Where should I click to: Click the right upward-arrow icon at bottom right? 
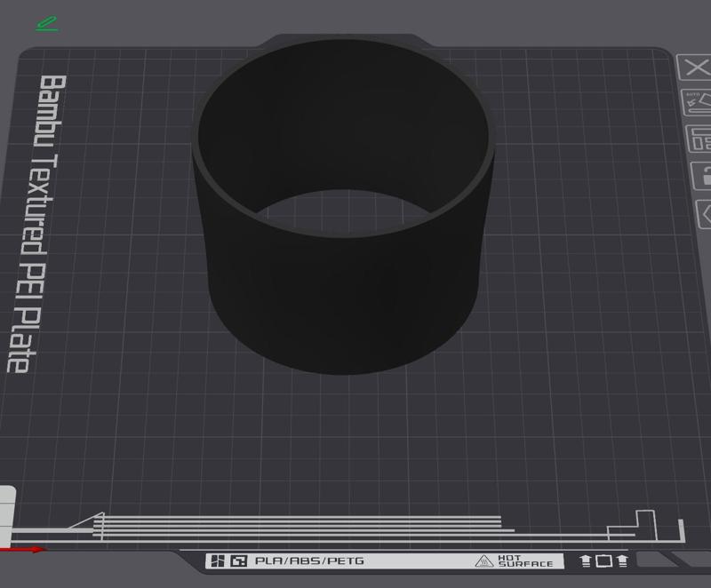tap(622, 560)
